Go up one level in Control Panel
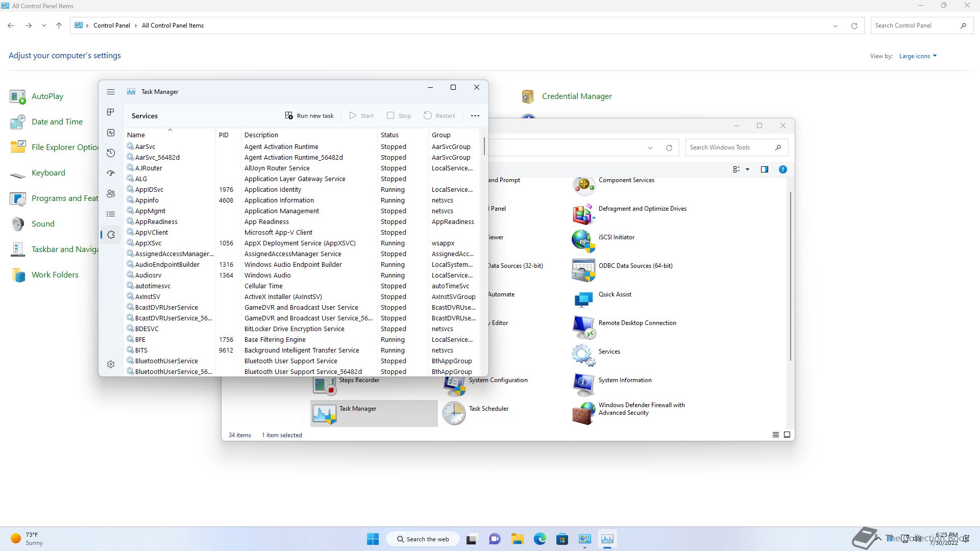Screen dimensions: 980x551 (x=59, y=26)
